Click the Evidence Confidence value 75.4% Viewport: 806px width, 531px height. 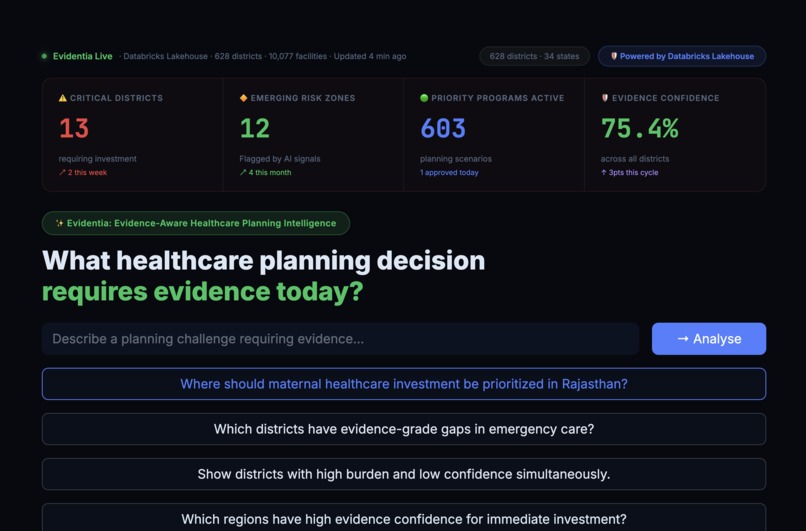coord(639,128)
